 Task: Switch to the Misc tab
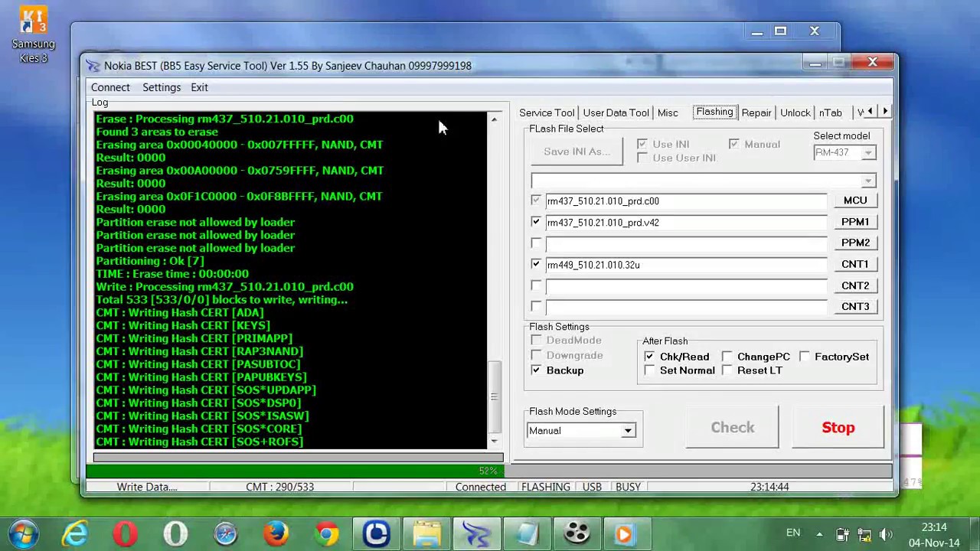(668, 112)
